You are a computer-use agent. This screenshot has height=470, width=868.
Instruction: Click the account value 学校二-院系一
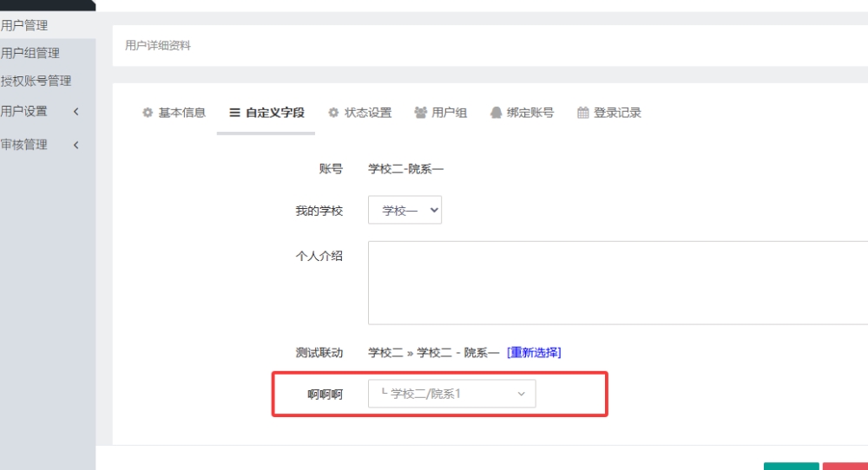pyautogui.click(x=405, y=169)
